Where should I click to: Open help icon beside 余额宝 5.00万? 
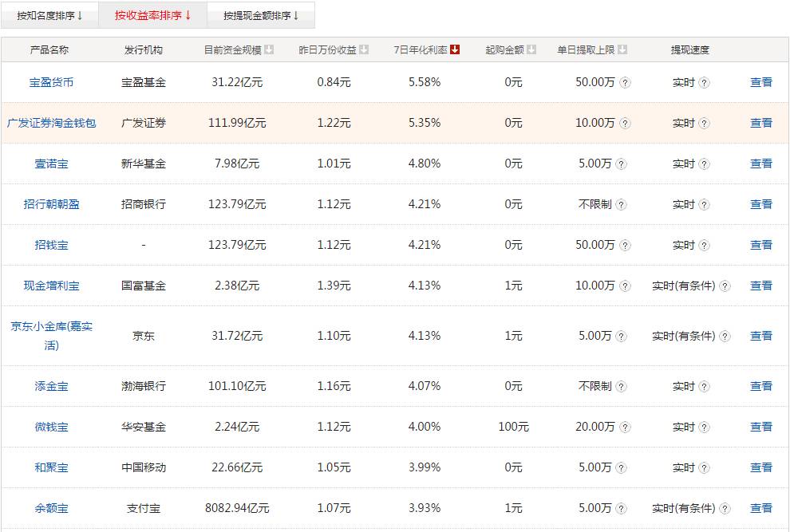[x=621, y=509]
